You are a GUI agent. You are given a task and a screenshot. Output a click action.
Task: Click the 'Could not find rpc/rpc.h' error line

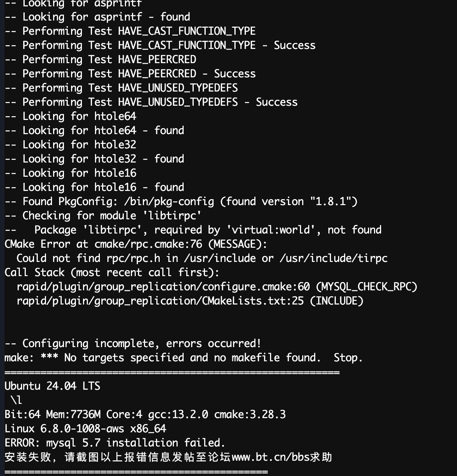[x=202, y=258]
